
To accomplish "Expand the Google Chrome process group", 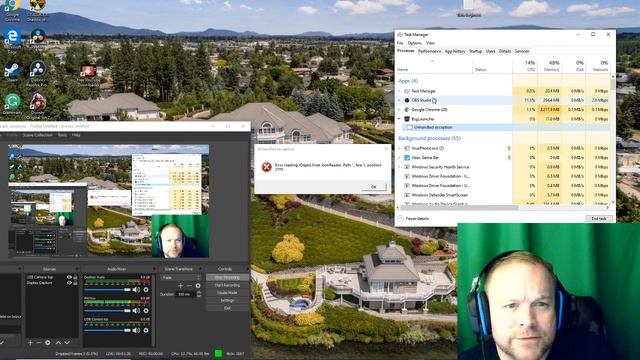I will point(399,109).
